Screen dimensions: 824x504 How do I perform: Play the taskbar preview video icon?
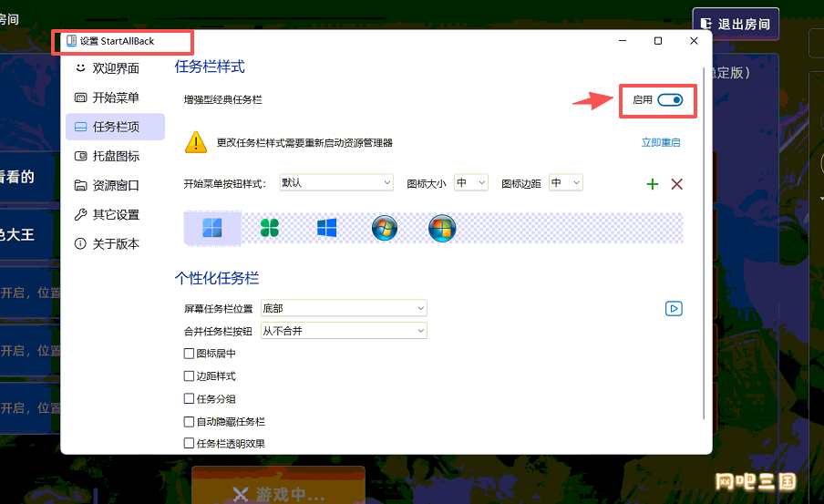coord(674,308)
